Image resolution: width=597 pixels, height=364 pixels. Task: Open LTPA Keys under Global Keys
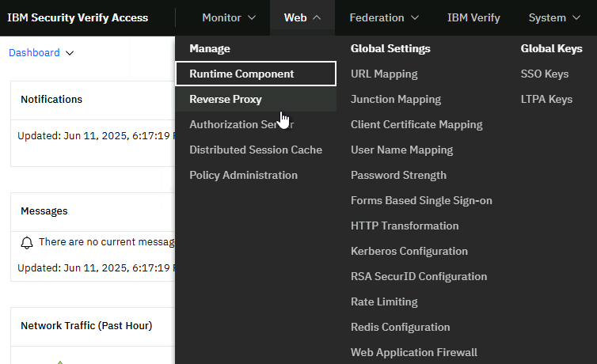point(546,99)
